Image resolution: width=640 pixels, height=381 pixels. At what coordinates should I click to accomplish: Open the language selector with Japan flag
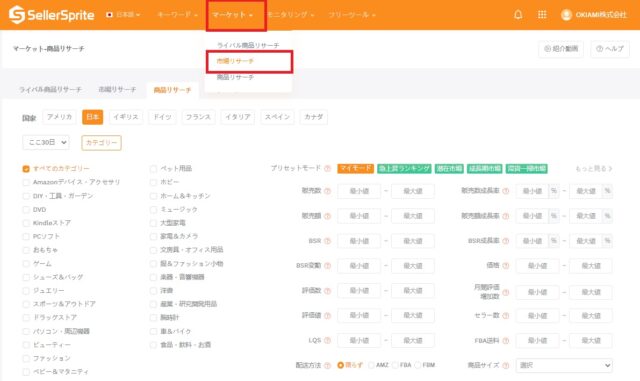123,15
